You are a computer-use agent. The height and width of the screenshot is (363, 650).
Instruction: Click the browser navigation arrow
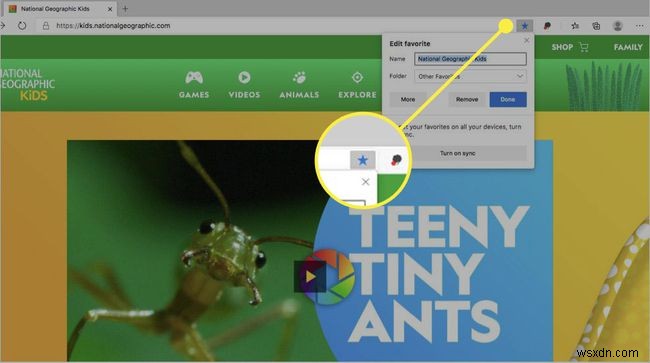(3, 26)
